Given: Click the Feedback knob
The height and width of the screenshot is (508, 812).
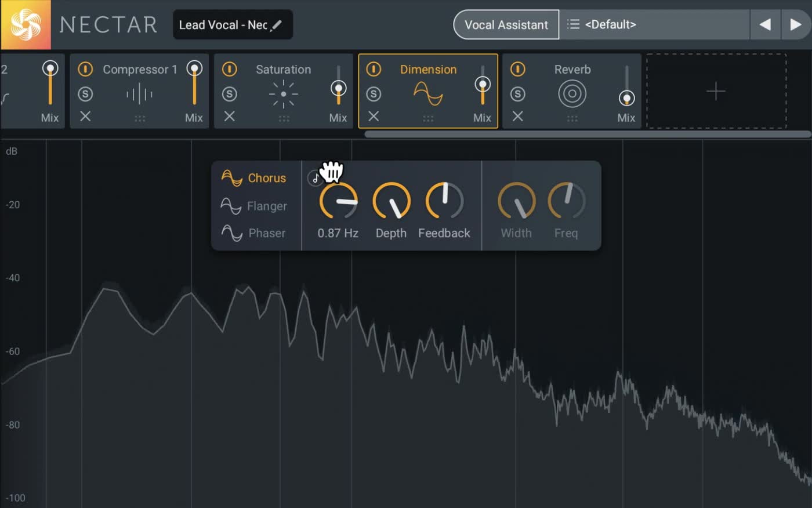Looking at the screenshot, I should coord(445,201).
